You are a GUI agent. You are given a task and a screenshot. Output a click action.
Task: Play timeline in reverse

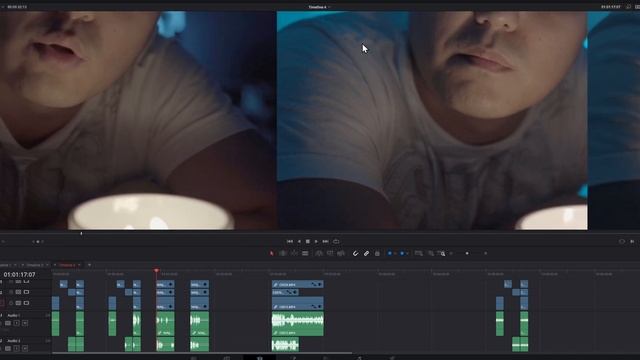point(299,242)
